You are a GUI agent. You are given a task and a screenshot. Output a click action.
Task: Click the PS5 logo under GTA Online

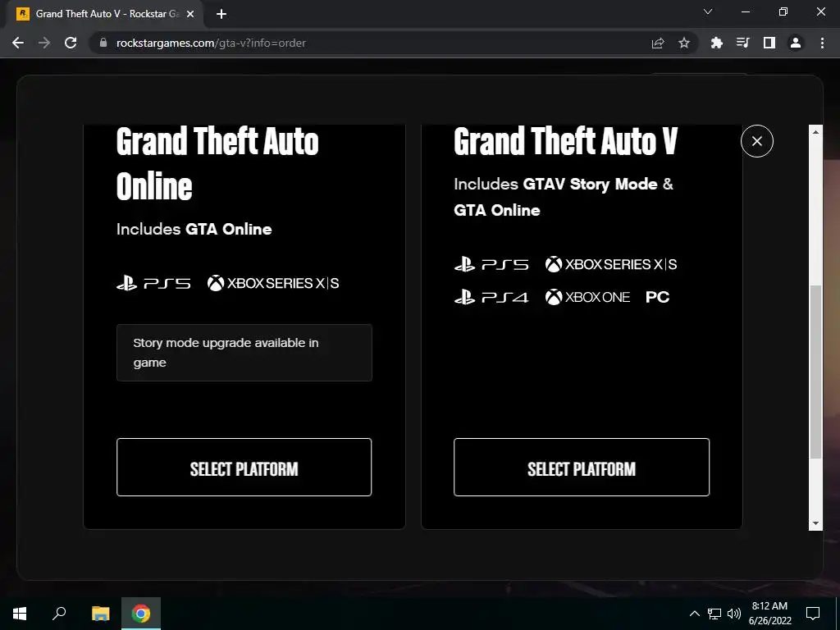[x=153, y=283]
